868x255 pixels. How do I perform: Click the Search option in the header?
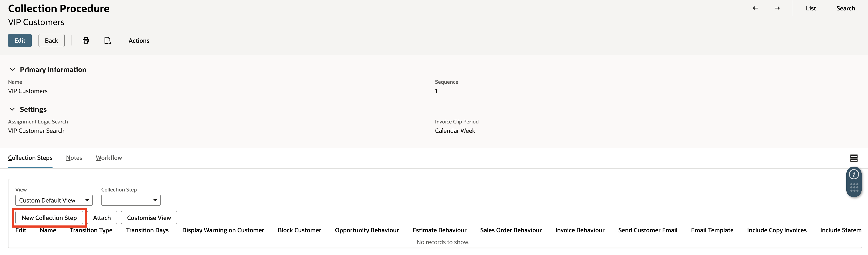[845, 8]
